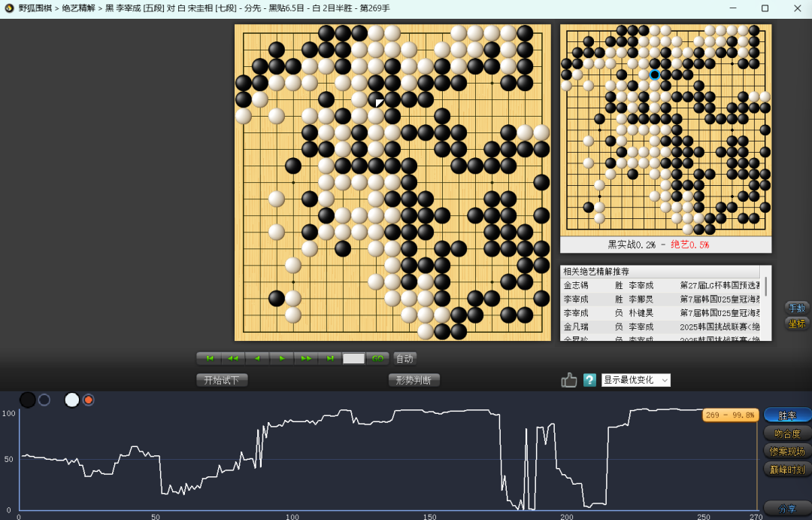This screenshot has height=520, width=812.
Task: Click the 开始试下 button
Action: [x=222, y=380]
